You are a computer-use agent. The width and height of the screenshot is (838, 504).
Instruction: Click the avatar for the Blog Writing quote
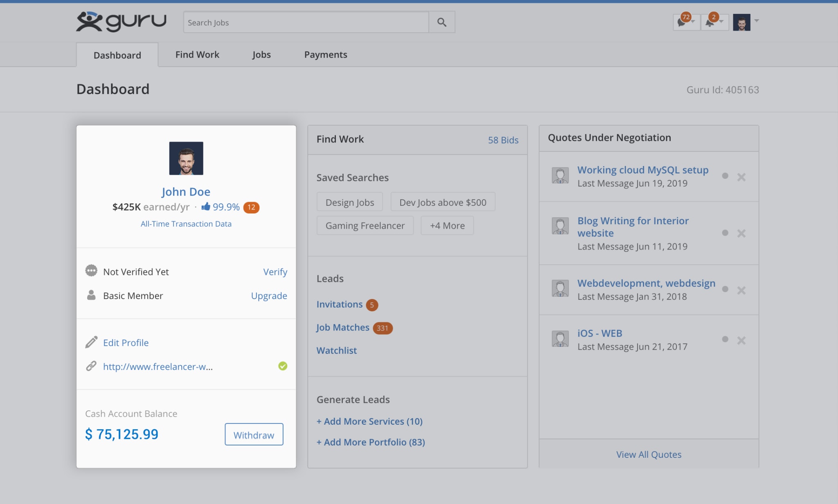point(560,226)
